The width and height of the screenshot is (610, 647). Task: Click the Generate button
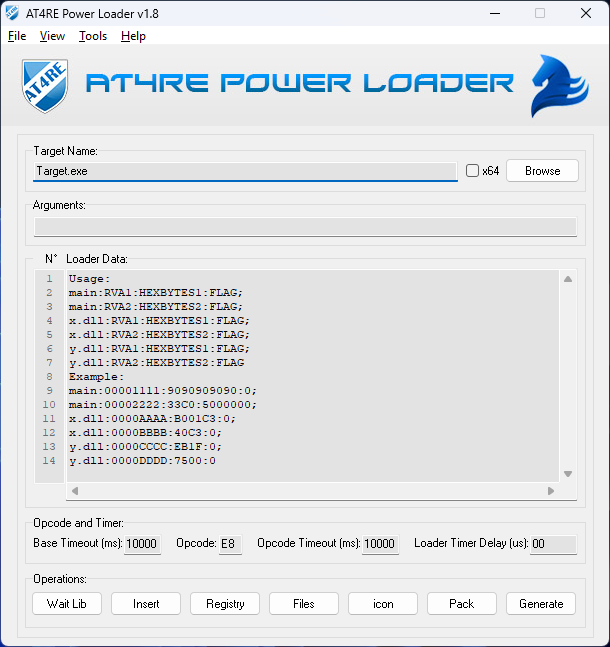[x=541, y=604]
